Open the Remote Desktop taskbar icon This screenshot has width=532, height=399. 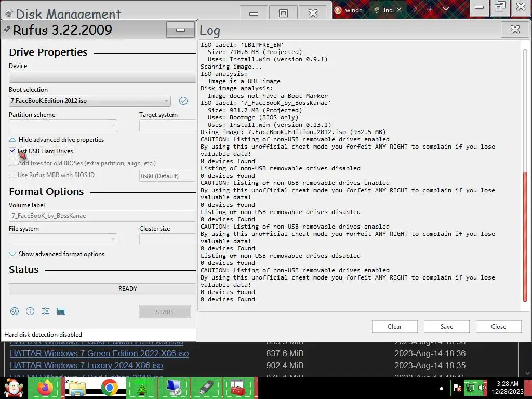pyautogui.click(x=174, y=388)
